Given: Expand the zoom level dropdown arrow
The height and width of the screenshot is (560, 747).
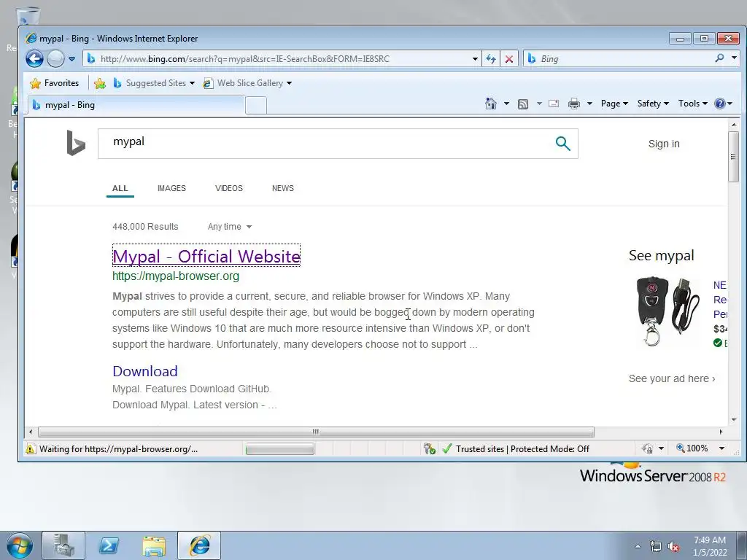Looking at the screenshot, I should (x=721, y=448).
